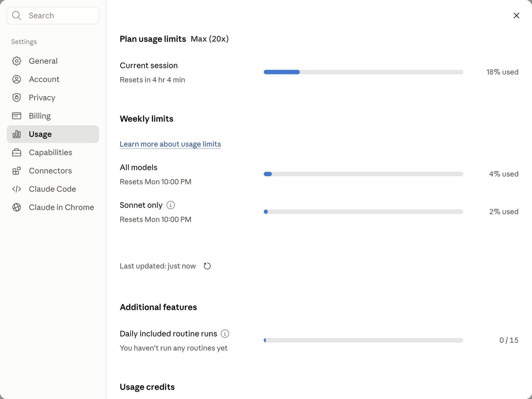Click the 'All models' label
The height and width of the screenshot is (399, 532).
[x=138, y=168]
